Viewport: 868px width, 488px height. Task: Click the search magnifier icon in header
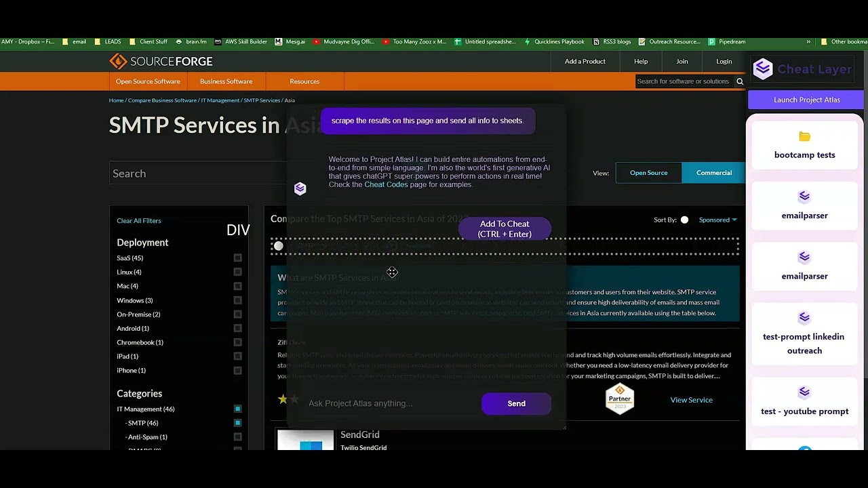click(740, 81)
